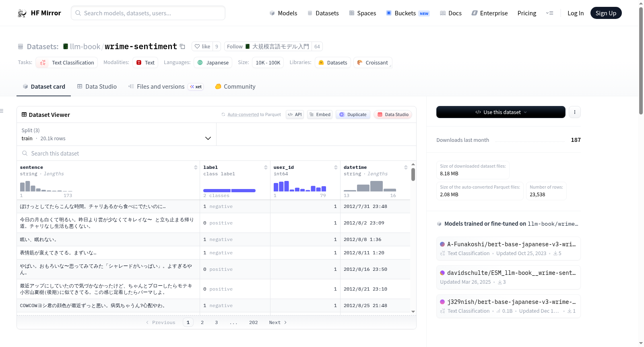Click the page vertical scrollbar thumb

pos(641,60)
